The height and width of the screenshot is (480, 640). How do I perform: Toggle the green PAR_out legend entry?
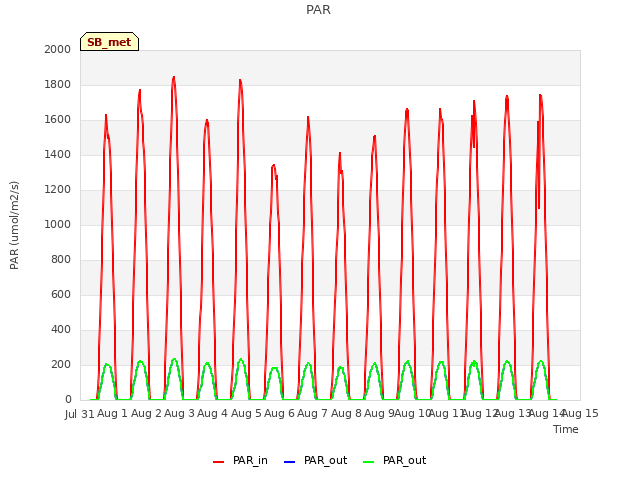394,461
